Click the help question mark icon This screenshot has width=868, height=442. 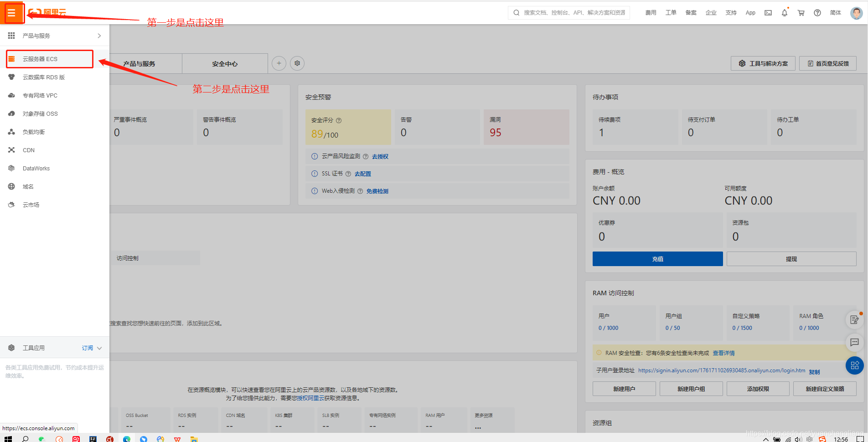click(x=817, y=13)
